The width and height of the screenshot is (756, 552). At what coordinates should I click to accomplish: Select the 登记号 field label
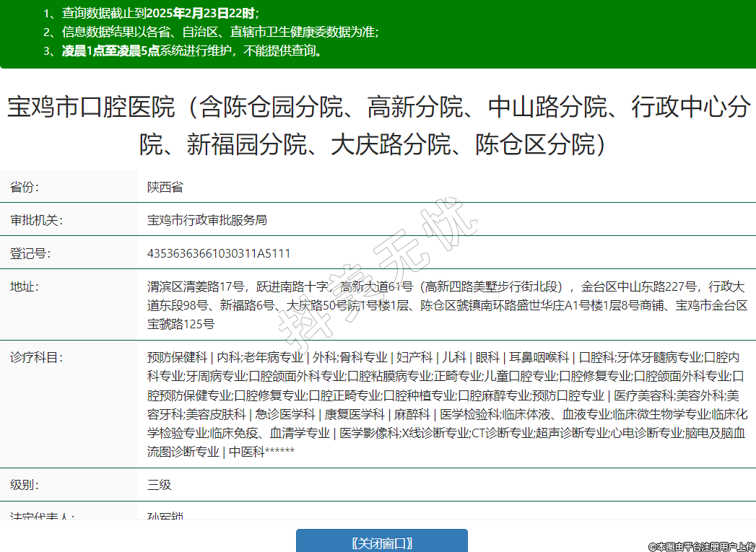coord(30,253)
